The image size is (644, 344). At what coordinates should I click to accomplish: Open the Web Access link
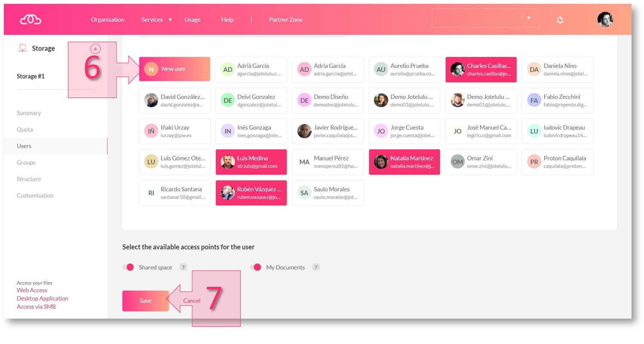click(32, 290)
